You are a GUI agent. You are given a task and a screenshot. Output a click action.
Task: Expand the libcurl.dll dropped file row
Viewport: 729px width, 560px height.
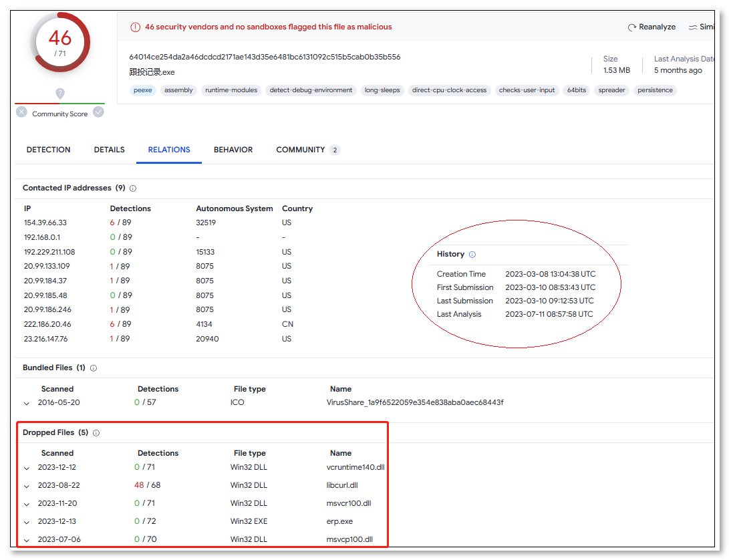pos(27,486)
